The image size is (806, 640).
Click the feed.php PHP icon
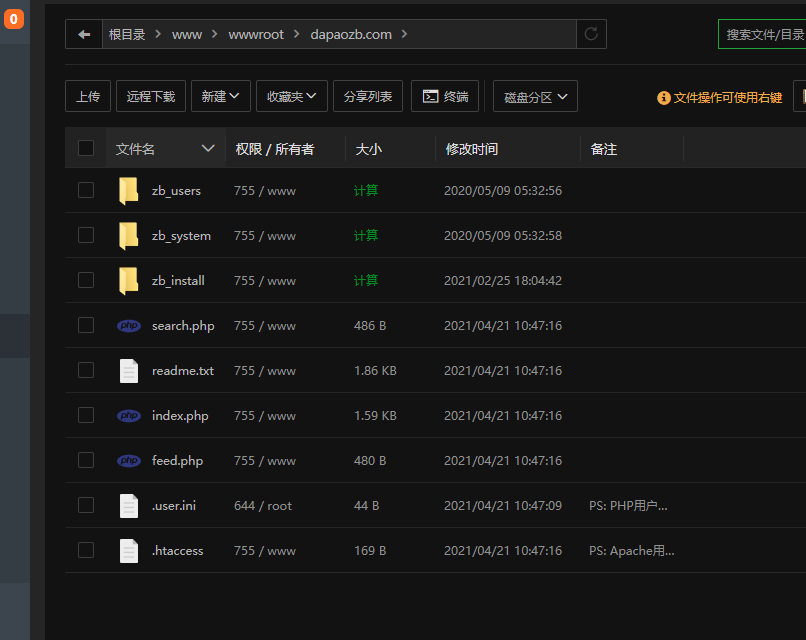(x=129, y=461)
